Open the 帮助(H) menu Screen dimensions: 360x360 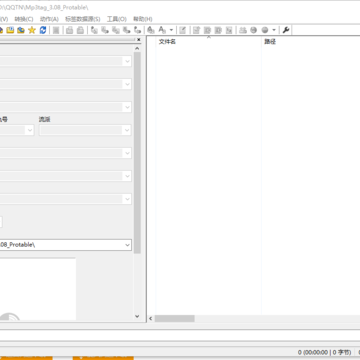[143, 19]
